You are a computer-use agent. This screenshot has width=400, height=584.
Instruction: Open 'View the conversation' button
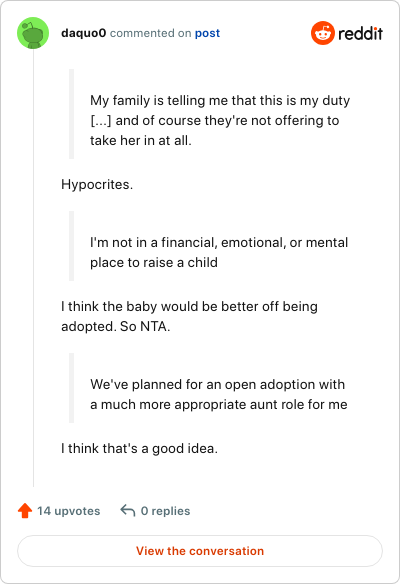click(x=200, y=551)
